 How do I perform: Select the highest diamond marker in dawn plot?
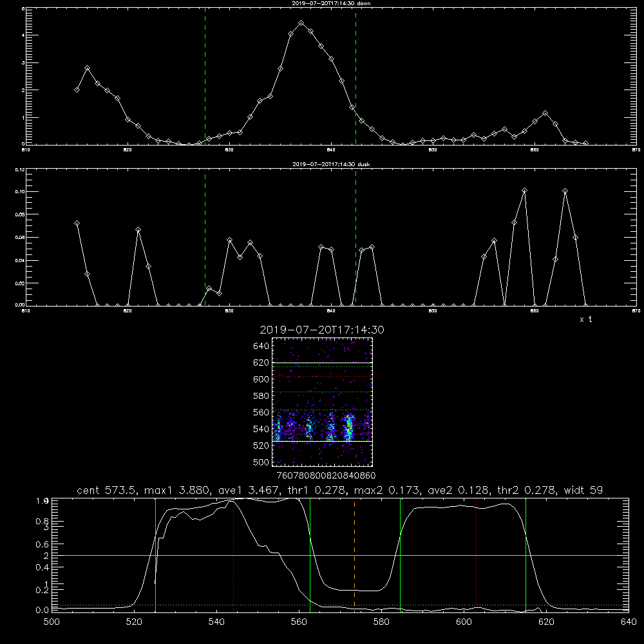point(301,23)
